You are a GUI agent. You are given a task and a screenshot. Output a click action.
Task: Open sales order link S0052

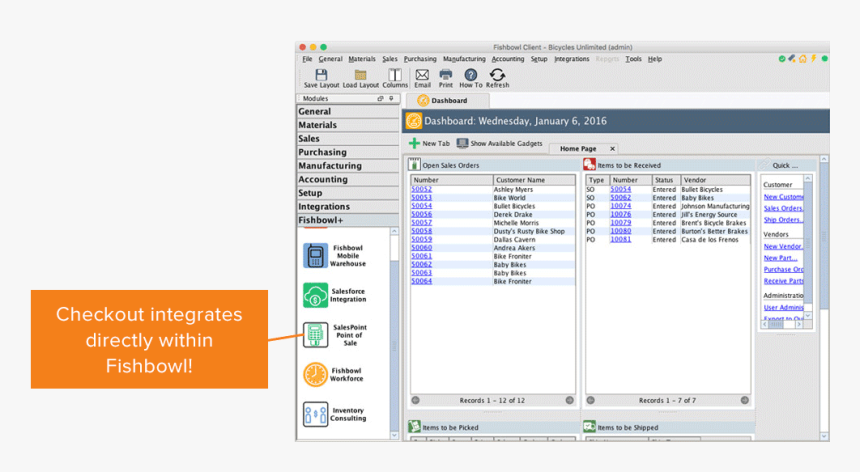[x=421, y=189]
